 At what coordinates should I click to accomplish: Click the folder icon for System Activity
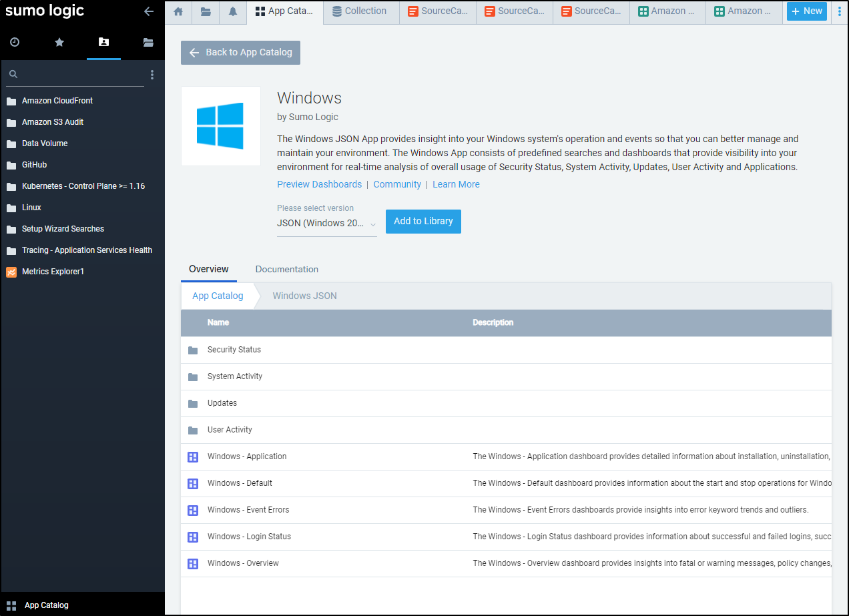click(x=193, y=377)
